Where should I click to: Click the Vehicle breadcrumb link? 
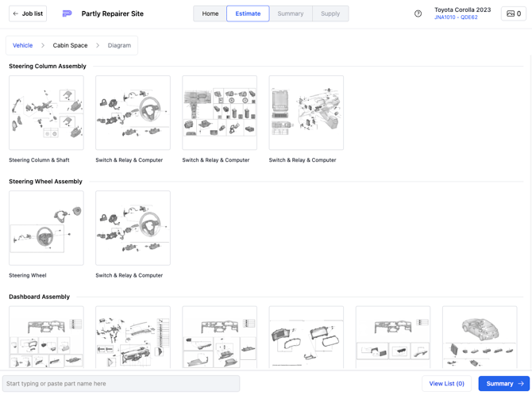pyautogui.click(x=23, y=45)
